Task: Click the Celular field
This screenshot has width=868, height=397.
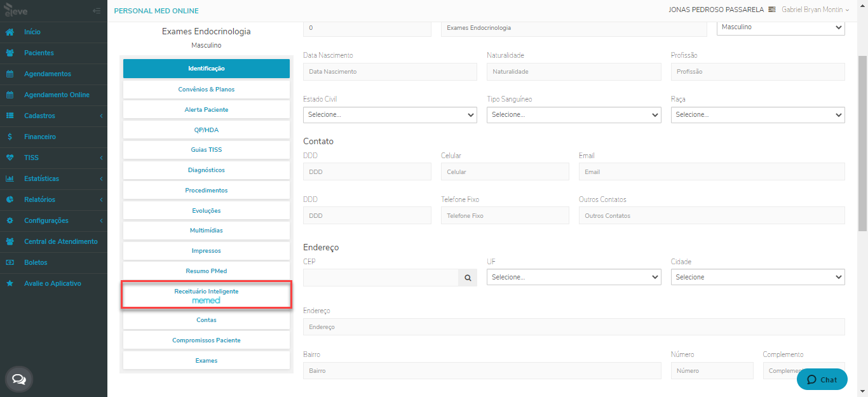Action: coord(505,172)
